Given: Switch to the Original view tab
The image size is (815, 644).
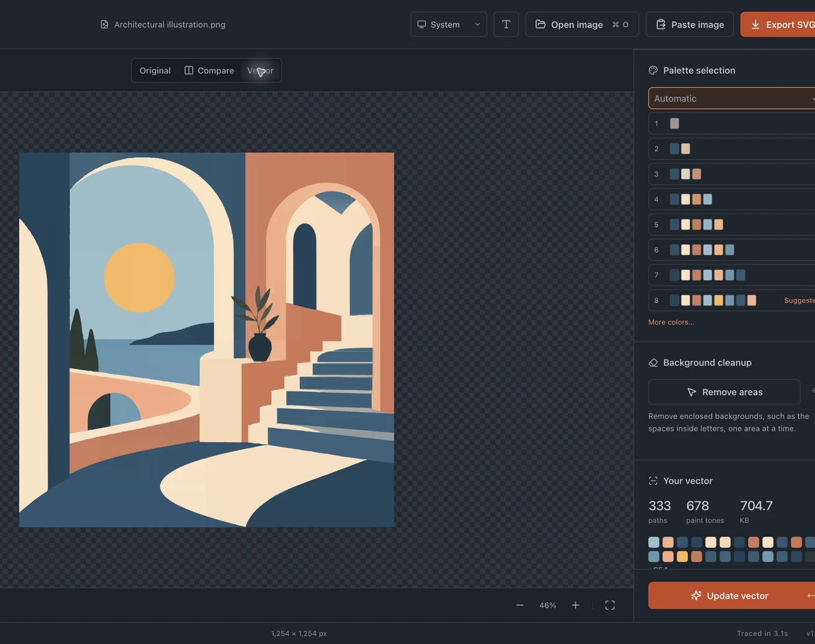Looking at the screenshot, I should click(x=155, y=71).
